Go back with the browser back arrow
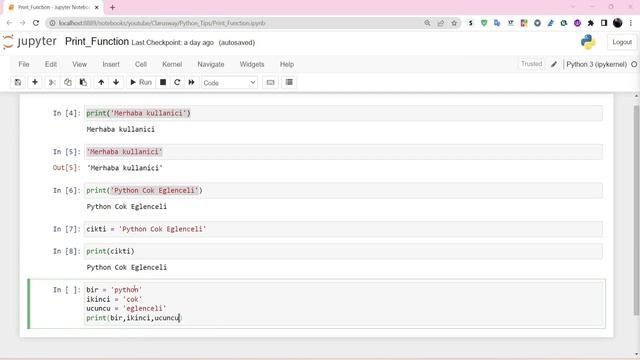The height and width of the screenshot is (360, 640). [9, 23]
